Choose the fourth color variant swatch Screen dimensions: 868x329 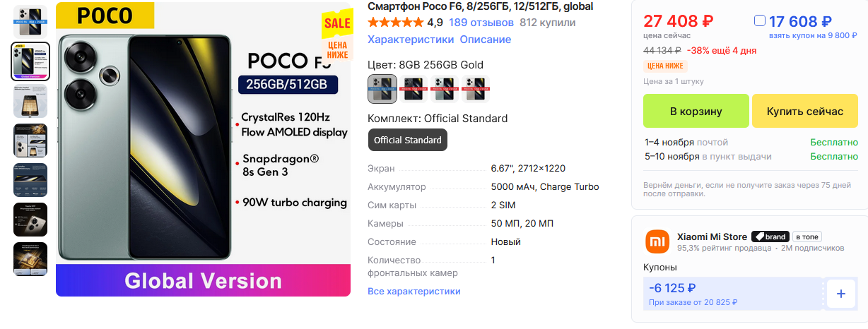pos(476,89)
